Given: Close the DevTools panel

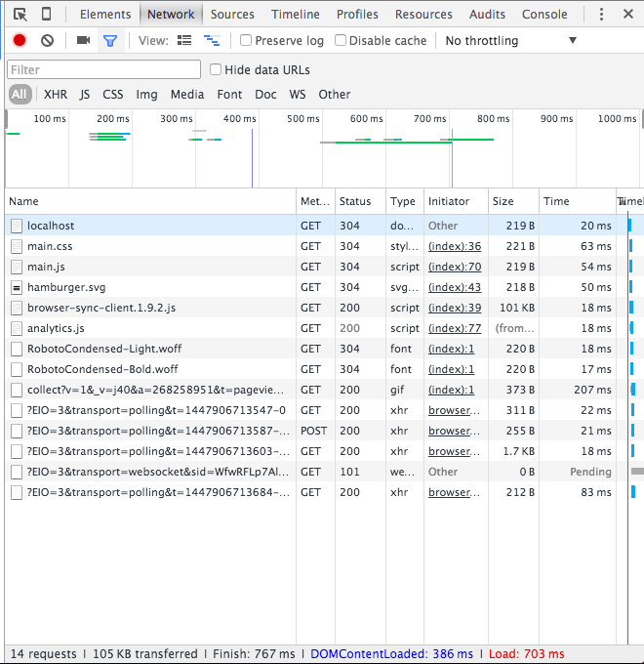Looking at the screenshot, I should [628, 14].
